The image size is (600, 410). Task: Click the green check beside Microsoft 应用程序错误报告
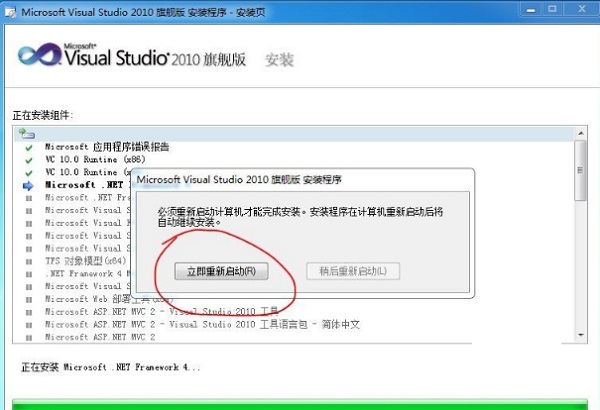(x=29, y=147)
